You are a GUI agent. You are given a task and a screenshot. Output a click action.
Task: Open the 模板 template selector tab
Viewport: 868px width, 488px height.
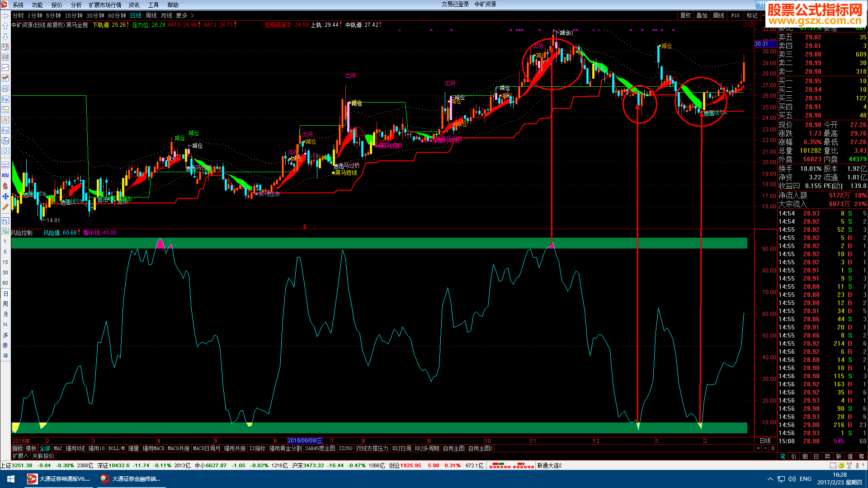pos(31,448)
